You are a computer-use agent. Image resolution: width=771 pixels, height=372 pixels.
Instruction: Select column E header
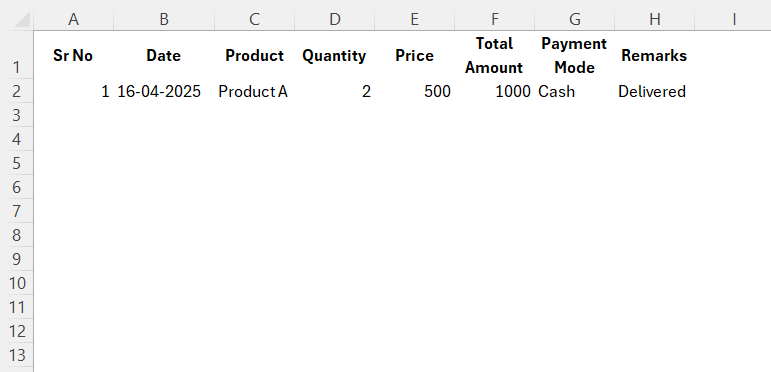(415, 19)
